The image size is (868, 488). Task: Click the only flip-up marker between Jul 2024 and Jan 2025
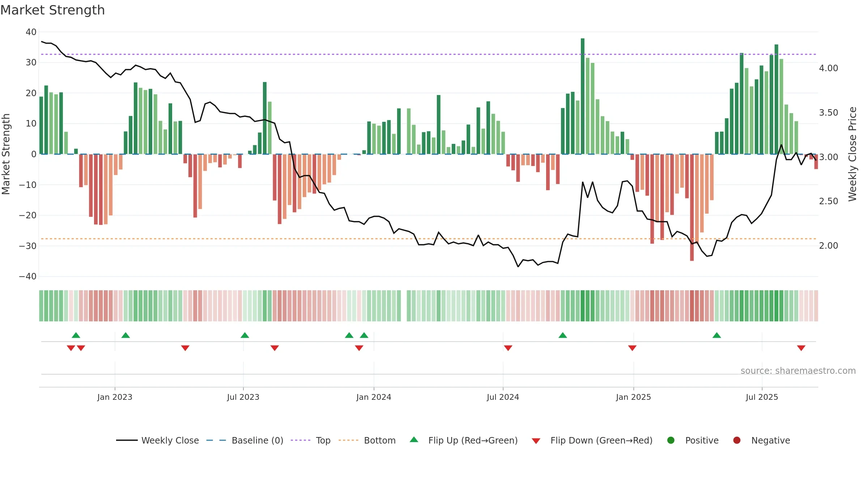pos(563,335)
